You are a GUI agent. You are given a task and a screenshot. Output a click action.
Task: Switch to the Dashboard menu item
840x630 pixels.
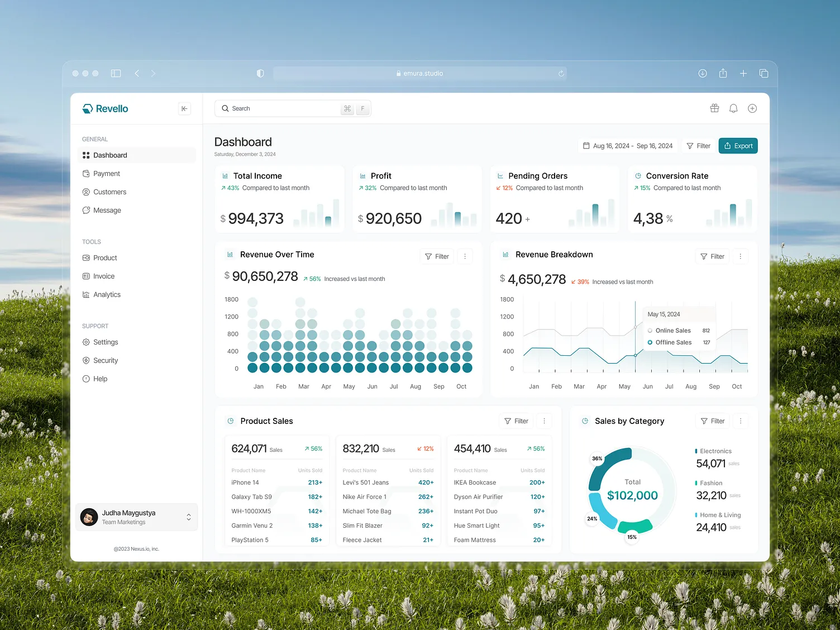click(110, 155)
